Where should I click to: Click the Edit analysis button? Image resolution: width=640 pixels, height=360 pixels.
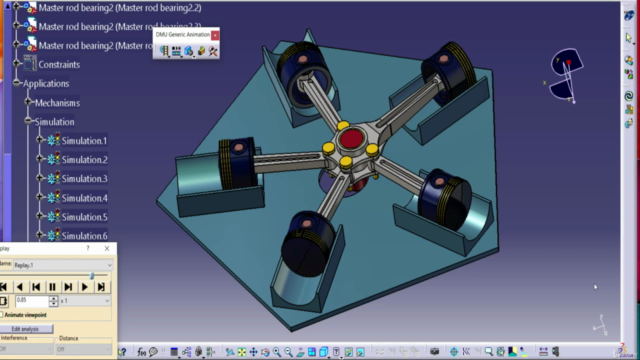pos(26,329)
